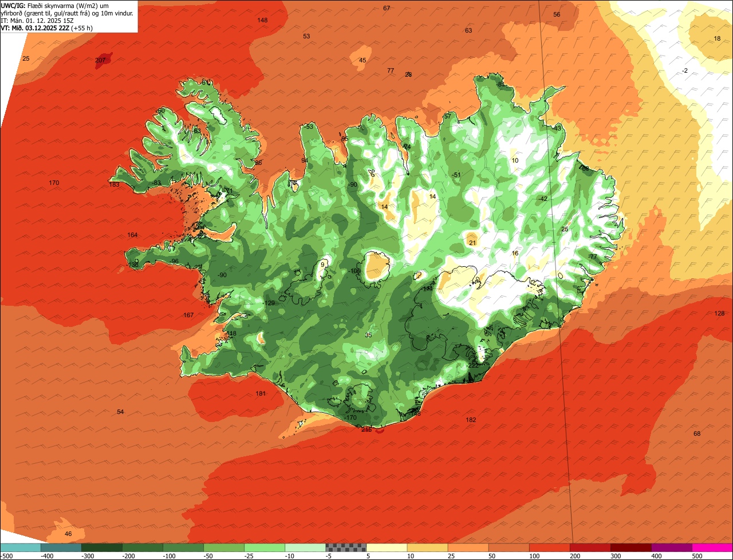Click the 54 value in the southwestern sea
This screenshot has width=733, height=560.
(x=120, y=412)
